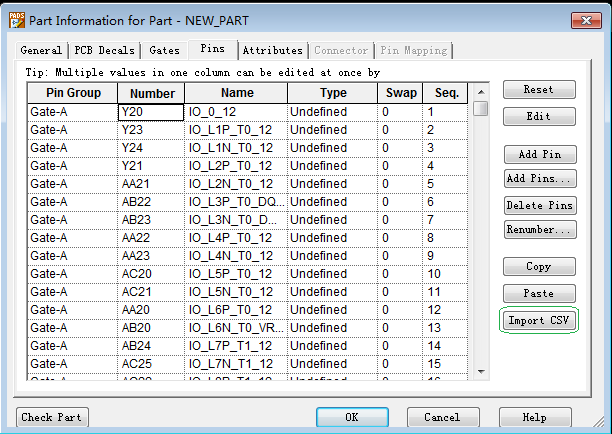Open Help for this dialog
The width and height of the screenshot is (612, 434).
click(535, 418)
